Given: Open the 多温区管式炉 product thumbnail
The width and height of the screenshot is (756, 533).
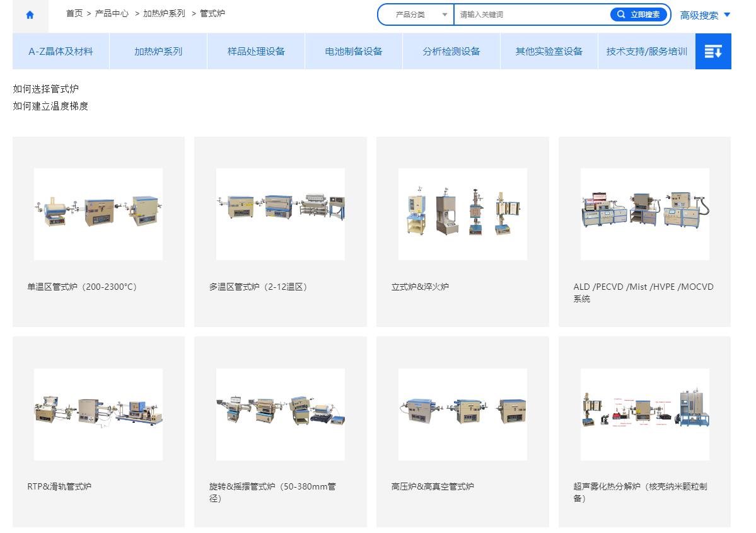Looking at the screenshot, I should pos(280,214).
